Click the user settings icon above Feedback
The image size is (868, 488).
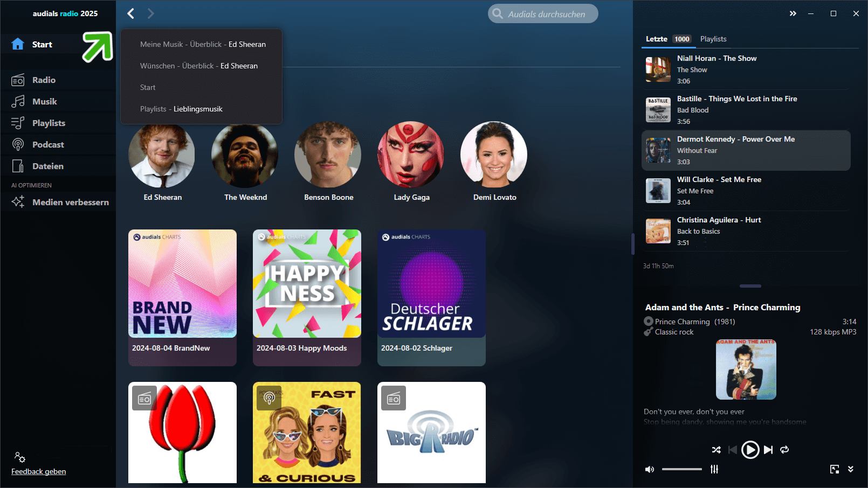(20, 457)
